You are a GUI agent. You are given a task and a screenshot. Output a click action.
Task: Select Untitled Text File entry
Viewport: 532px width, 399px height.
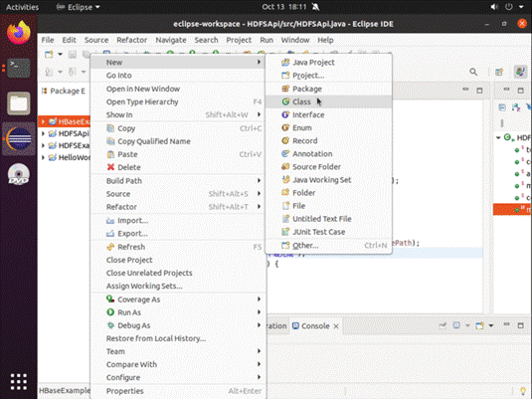328,219
